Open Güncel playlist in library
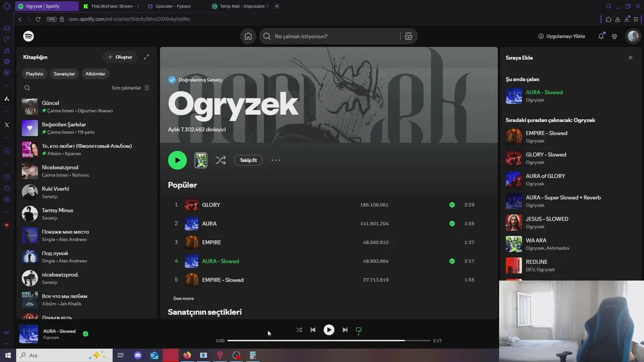The image size is (644, 362). point(88,107)
